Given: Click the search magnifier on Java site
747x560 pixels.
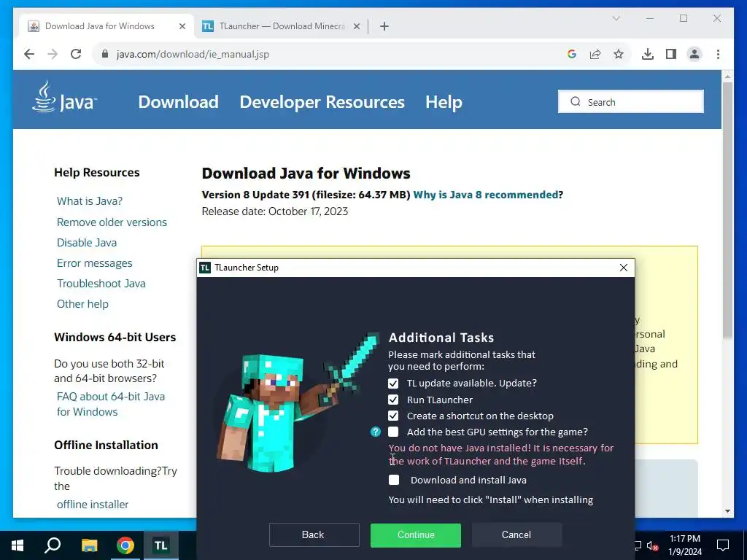Looking at the screenshot, I should tap(576, 102).
